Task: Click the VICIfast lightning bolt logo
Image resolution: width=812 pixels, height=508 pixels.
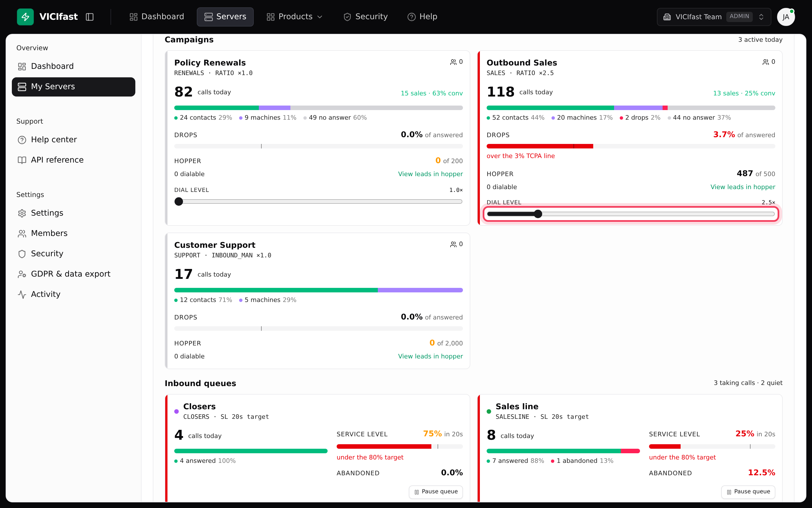Action: 25,17
